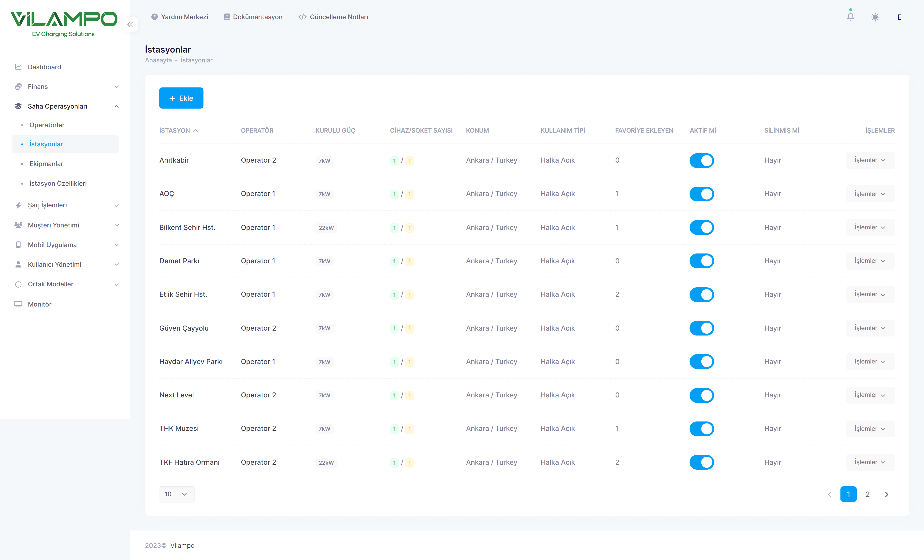This screenshot has height=560, width=924.
Task: Open Güncelleme Notları link
Action: pos(333,17)
